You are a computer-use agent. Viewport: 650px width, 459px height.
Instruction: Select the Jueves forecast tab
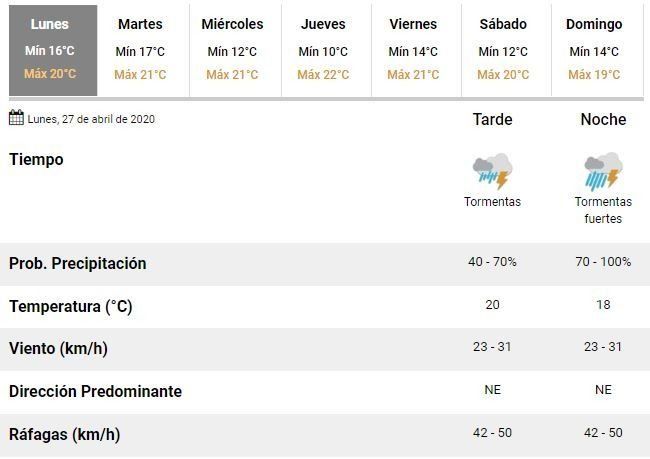(x=323, y=50)
